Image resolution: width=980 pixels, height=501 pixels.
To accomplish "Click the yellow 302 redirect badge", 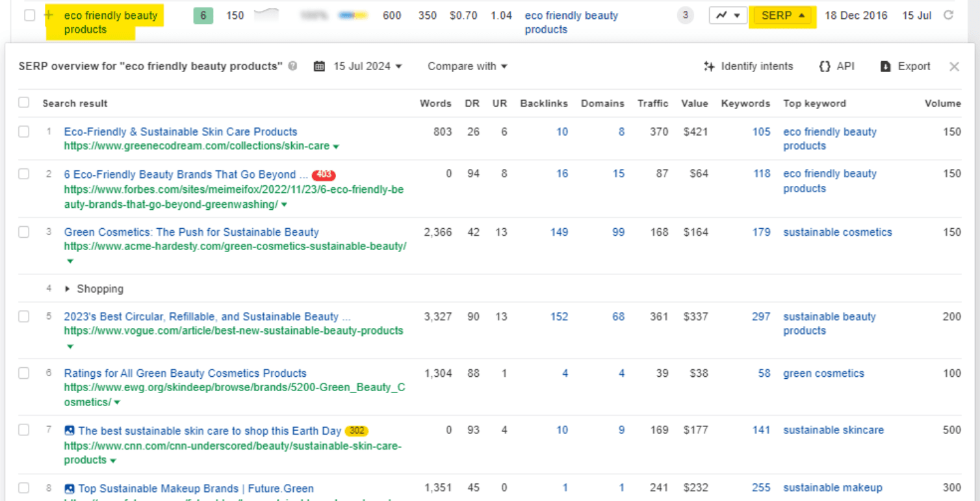I will coord(357,431).
